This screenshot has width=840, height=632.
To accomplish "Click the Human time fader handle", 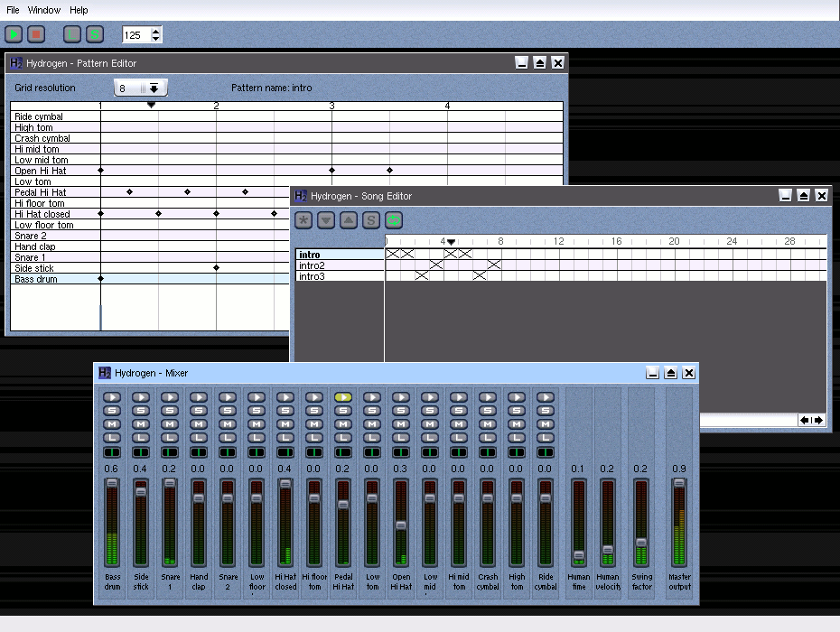I will point(579,555).
